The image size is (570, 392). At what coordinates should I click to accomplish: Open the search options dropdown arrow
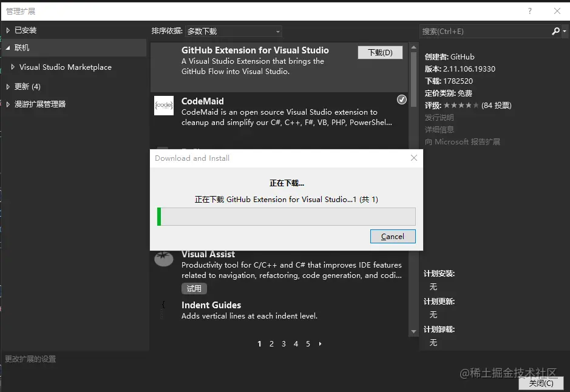[565, 31]
